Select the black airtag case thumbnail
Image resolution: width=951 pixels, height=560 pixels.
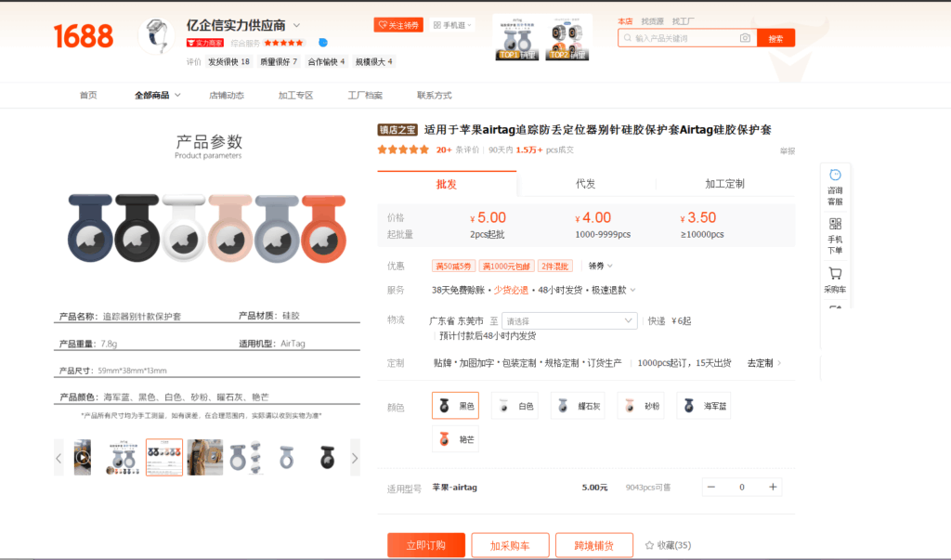coord(328,457)
